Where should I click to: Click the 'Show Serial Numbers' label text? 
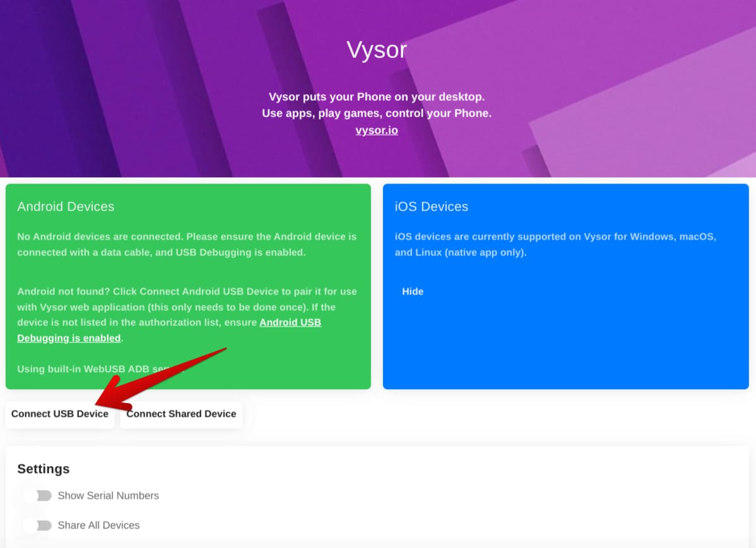point(109,496)
